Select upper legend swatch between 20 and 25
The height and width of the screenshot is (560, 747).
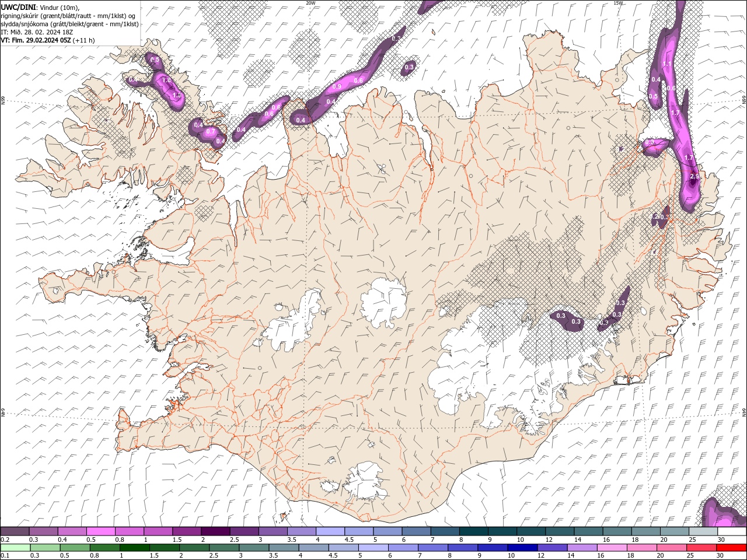tap(675, 531)
